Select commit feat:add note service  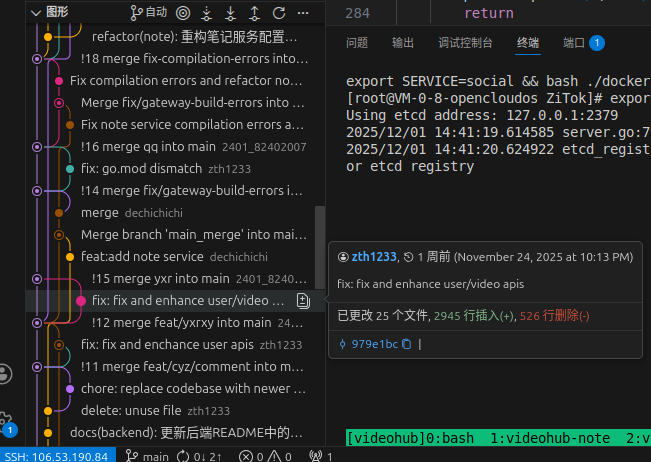(175, 257)
